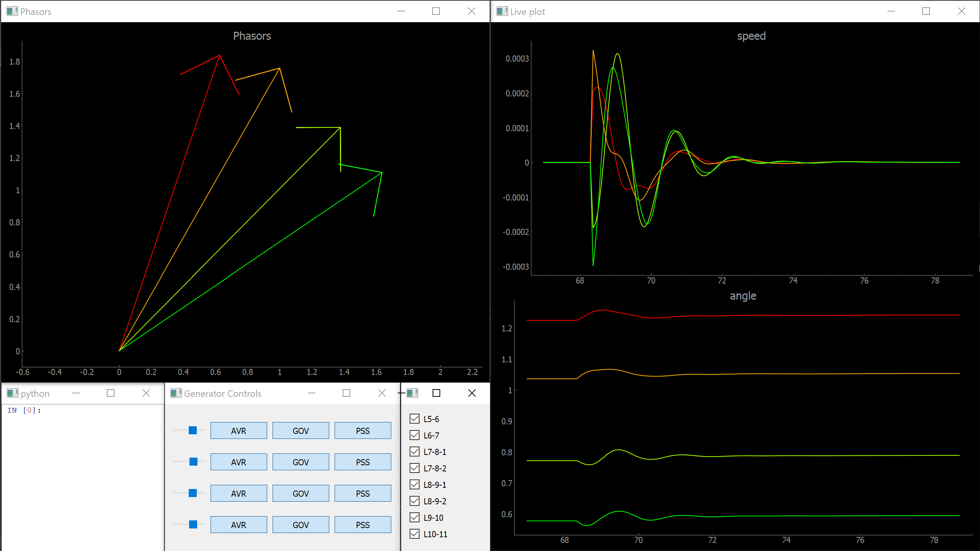The width and height of the screenshot is (980, 551).
Task: Click the third generator's PSS button
Action: [x=363, y=493]
